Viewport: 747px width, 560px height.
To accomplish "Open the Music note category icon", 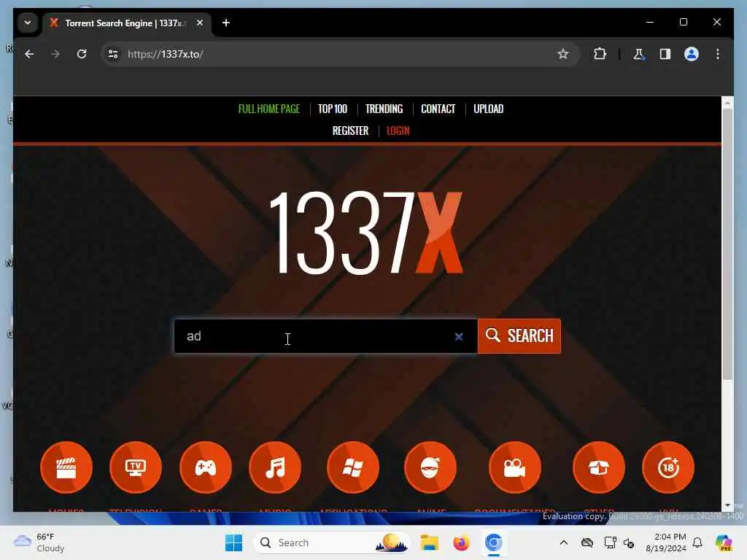I will 275,467.
